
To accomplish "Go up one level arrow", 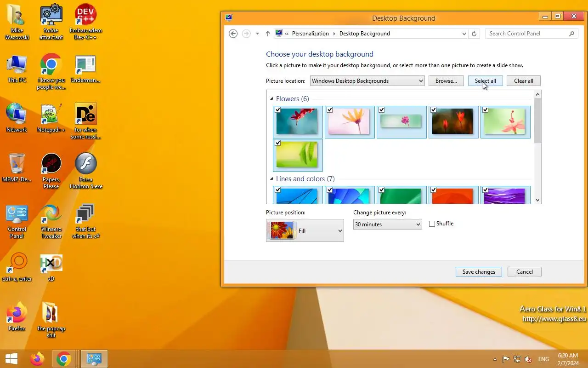I will 268,34.
